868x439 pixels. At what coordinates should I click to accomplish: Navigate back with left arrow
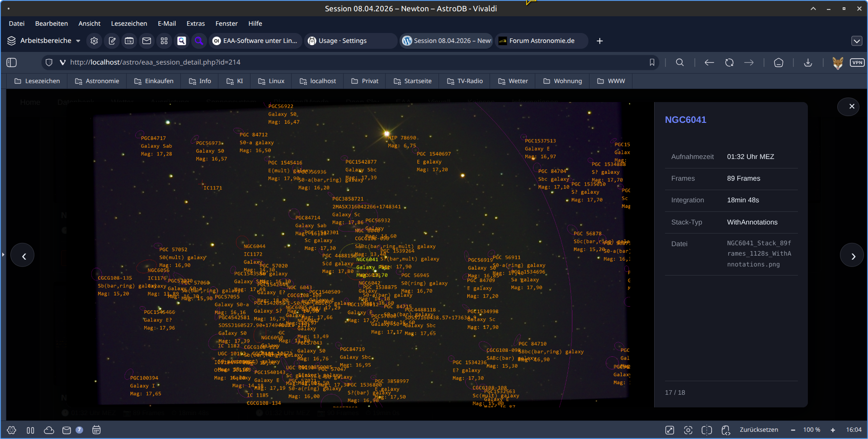[709, 62]
